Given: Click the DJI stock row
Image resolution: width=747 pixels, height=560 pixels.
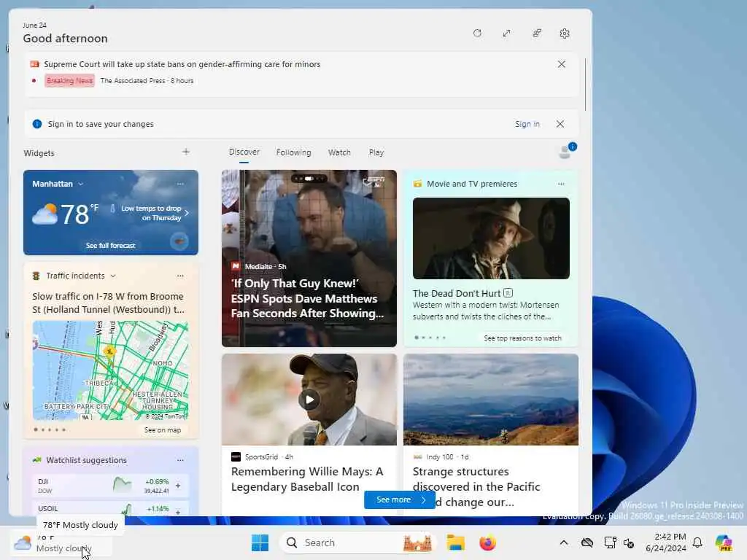Looking at the screenshot, I should coord(109,486).
